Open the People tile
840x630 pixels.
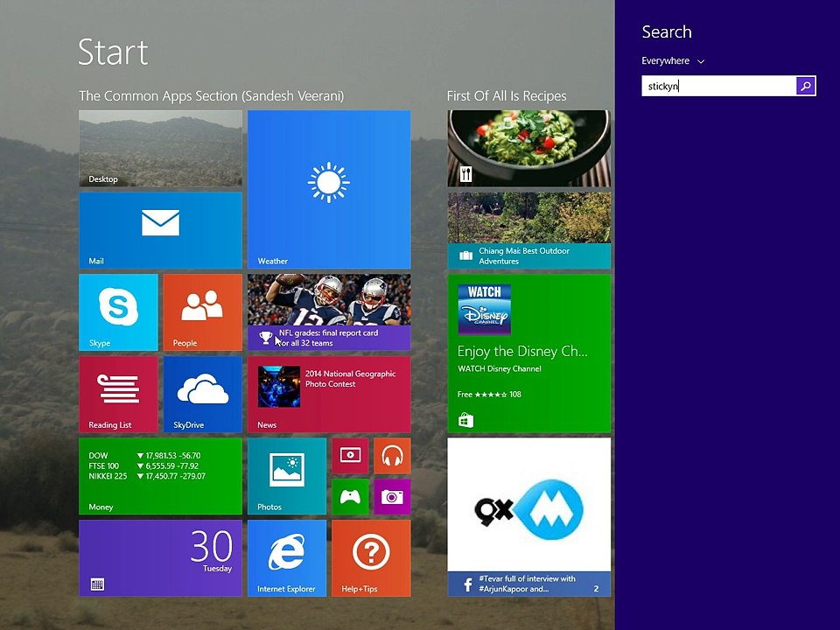(202, 312)
